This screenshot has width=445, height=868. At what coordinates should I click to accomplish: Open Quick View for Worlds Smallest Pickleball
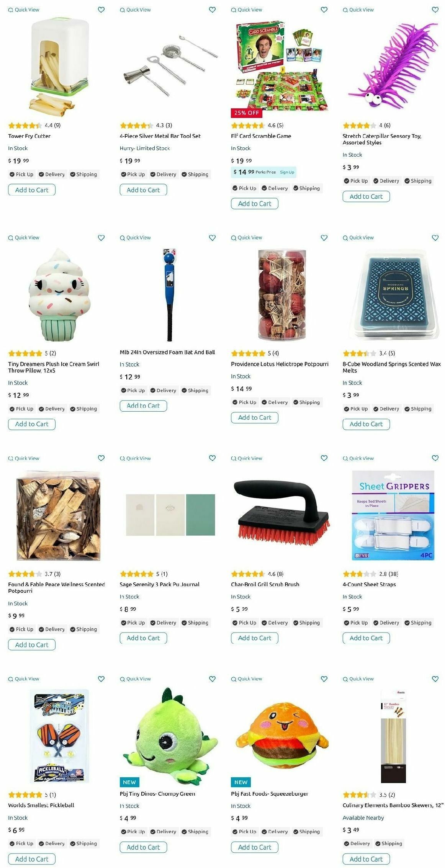point(24,679)
